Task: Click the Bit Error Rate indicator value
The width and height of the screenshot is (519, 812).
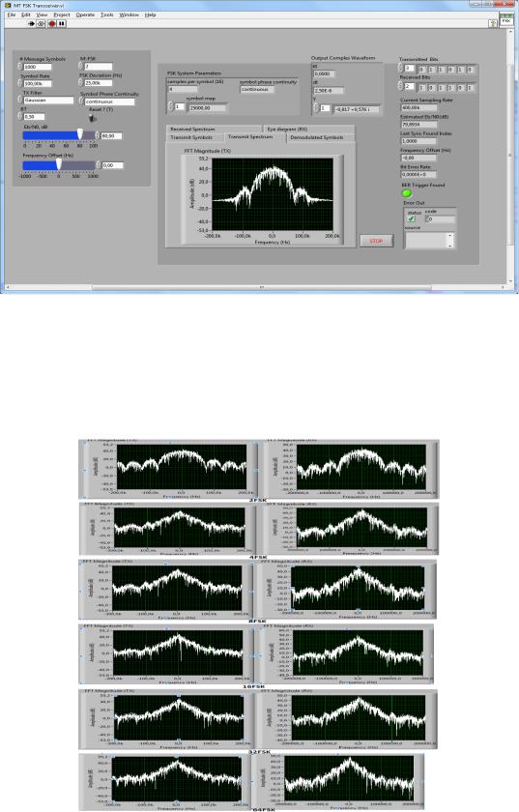Action: (418, 175)
